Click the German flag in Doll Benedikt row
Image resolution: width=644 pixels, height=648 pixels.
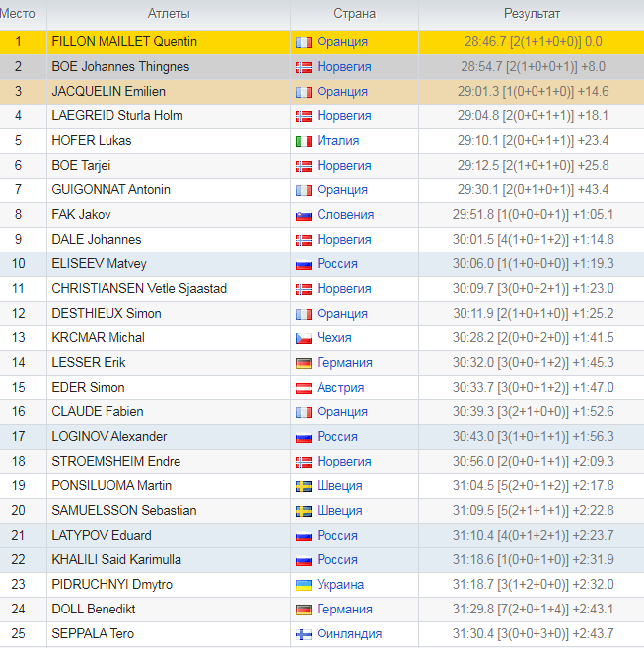pyautogui.click(x=304, y=610)
